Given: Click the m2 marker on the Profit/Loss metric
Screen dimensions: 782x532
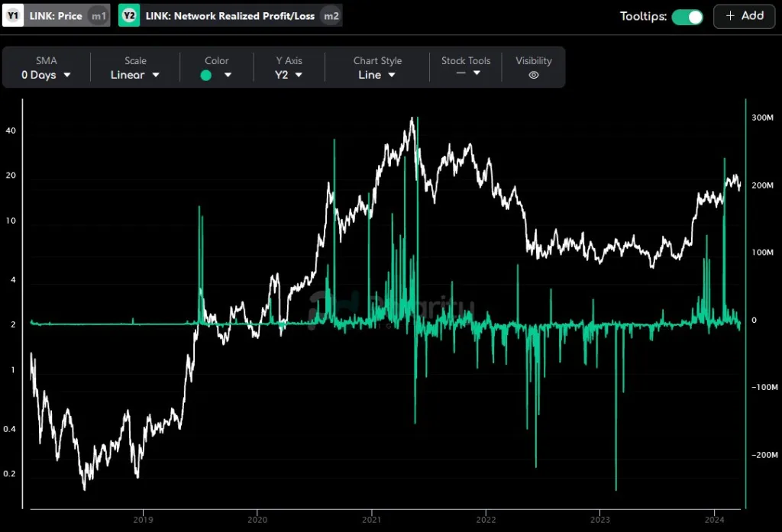Looking at the screenshot, I should pyautogui.click(x=330, y=16).
